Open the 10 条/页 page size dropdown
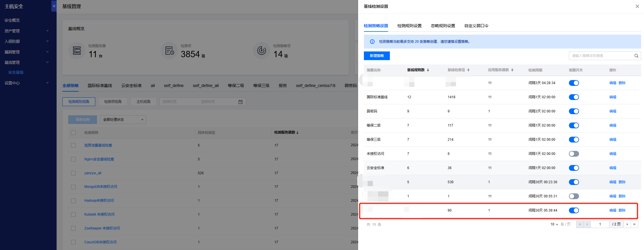 coord(554,224)
